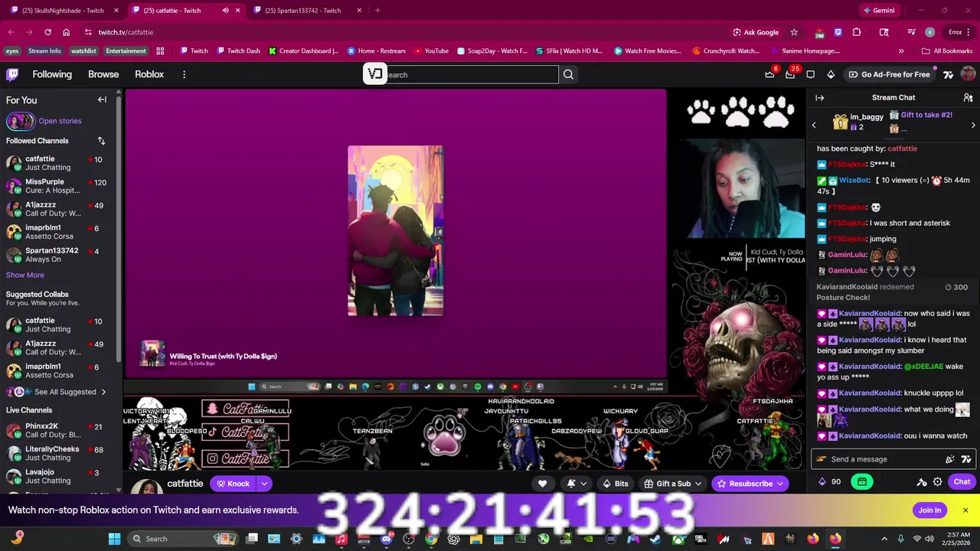The height and width of the screenshot is (551, 980).
Task: Collapse the For You sidebar
Action: [x=102, y=99]
